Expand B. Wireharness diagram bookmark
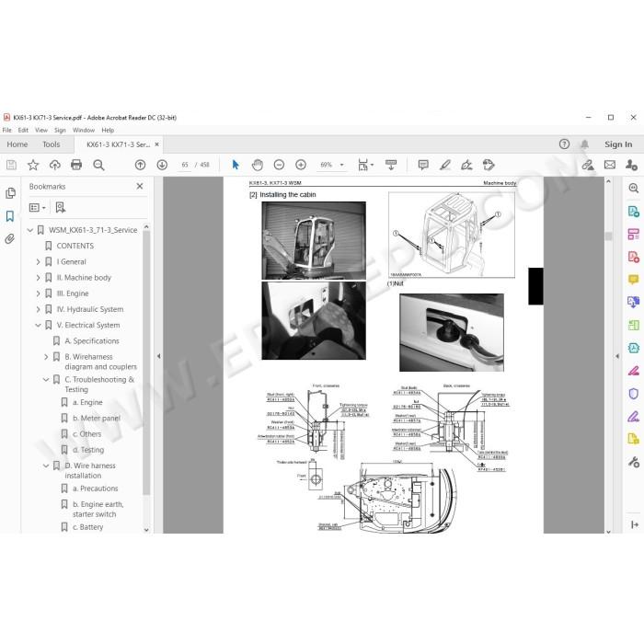 (x=46, y=357)
